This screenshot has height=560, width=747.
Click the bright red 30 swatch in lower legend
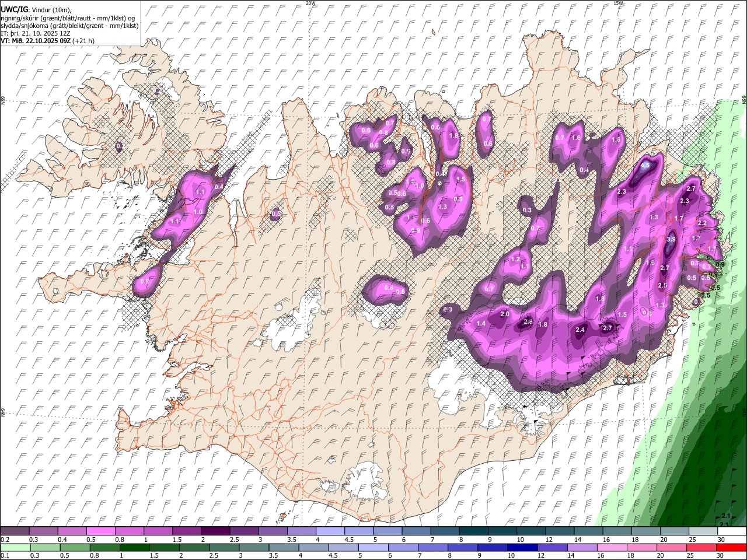click(731, 548)
